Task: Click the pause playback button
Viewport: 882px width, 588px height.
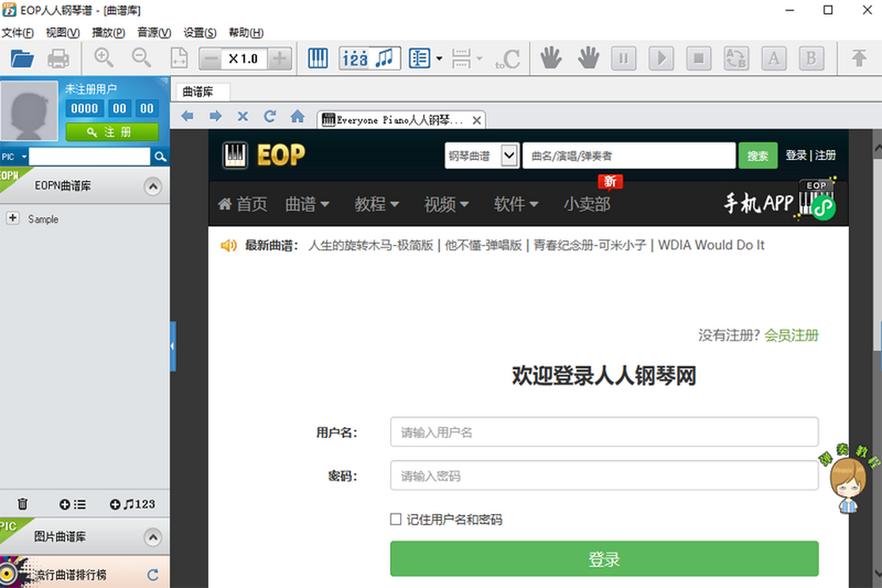Action: point(623,58)
